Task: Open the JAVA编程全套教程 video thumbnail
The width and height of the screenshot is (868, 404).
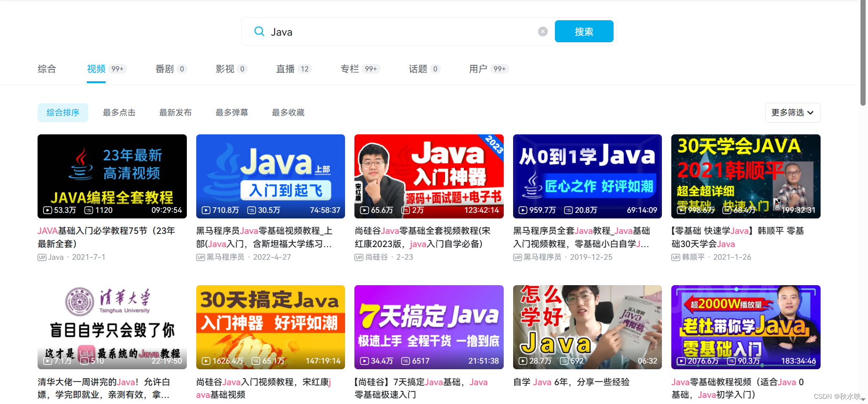Action: coord(112,176)
